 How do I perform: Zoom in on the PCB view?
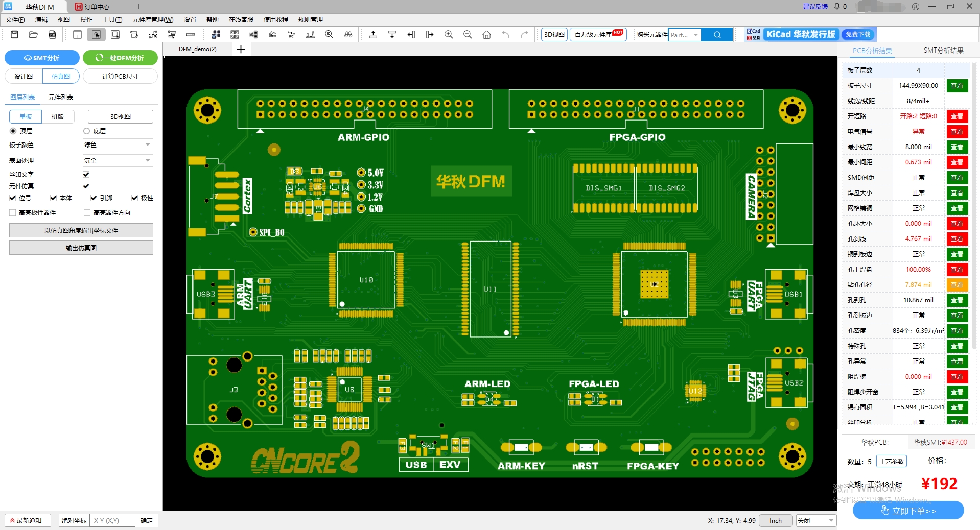pos(449,34)
